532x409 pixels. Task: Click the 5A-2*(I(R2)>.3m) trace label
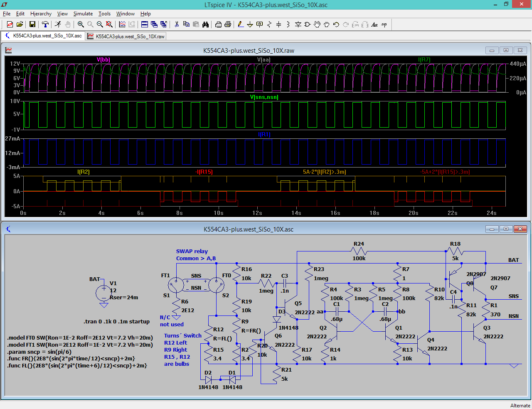tap(324, 172)
